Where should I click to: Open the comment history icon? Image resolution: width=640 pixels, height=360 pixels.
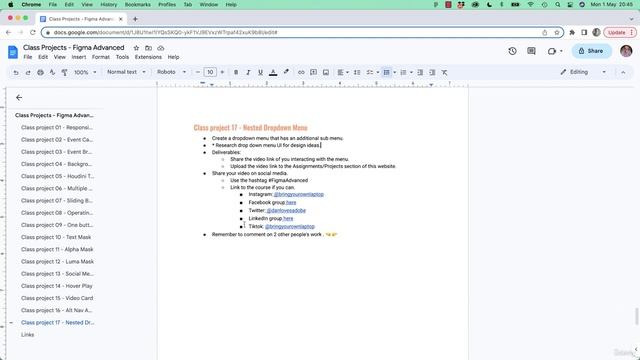coord(531,51)
